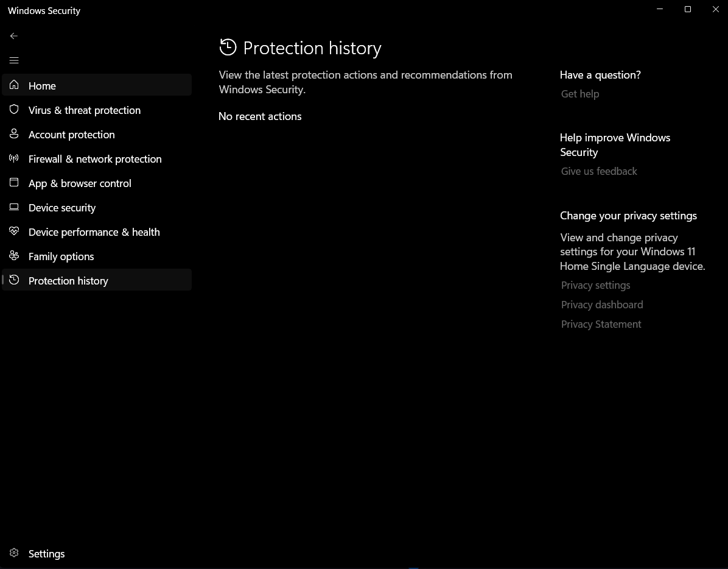Toggle the hamburger navigation menu icon
Screen dimensions: 728x569
tap(14, 60)
